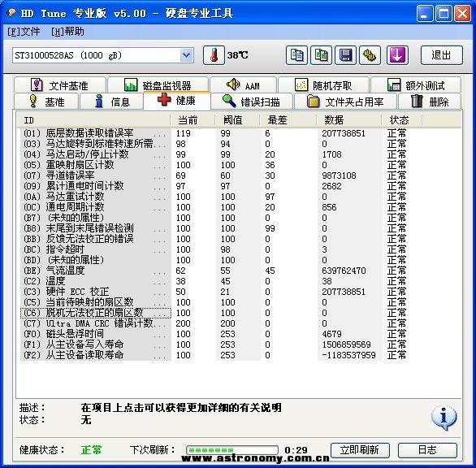The image size is (476, 468).
Task: Click the 日志 button
Action: pos(427,450)
